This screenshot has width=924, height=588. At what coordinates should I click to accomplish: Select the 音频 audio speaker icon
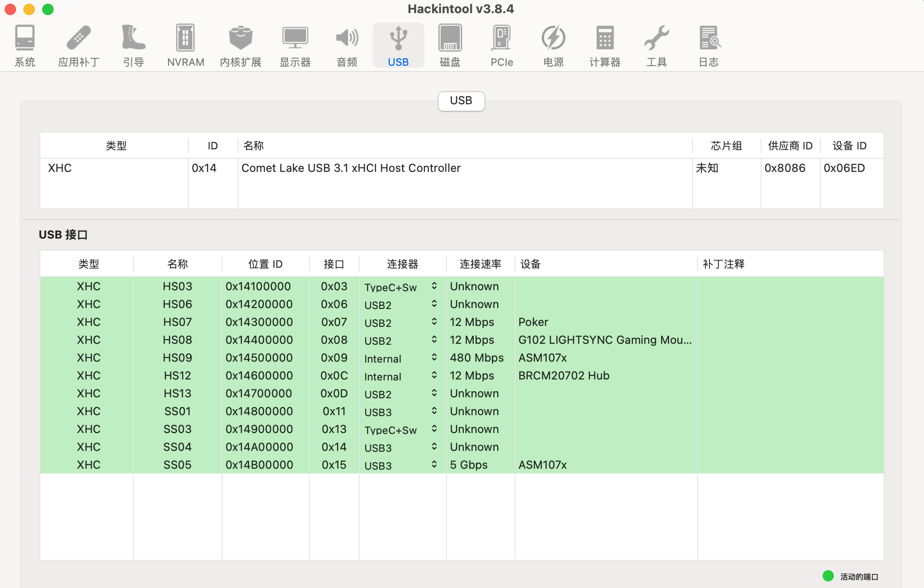click(x=347, y=45)
